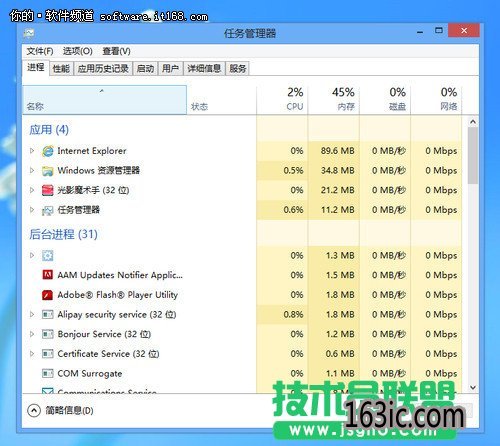Click the 0.8% CPU value for Alipay
This screenshot has height=446, width=500.
tap(293, 314)
